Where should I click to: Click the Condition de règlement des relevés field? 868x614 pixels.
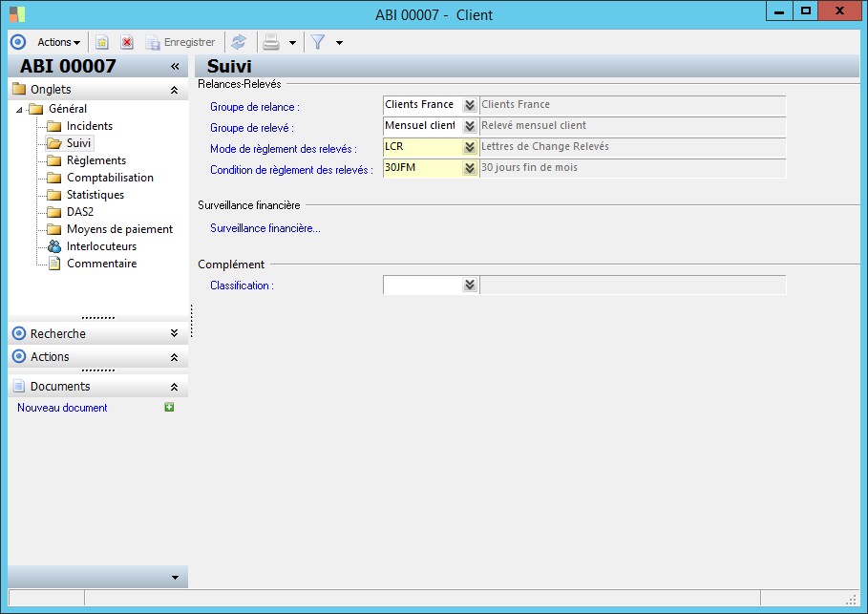pos(421,168)
